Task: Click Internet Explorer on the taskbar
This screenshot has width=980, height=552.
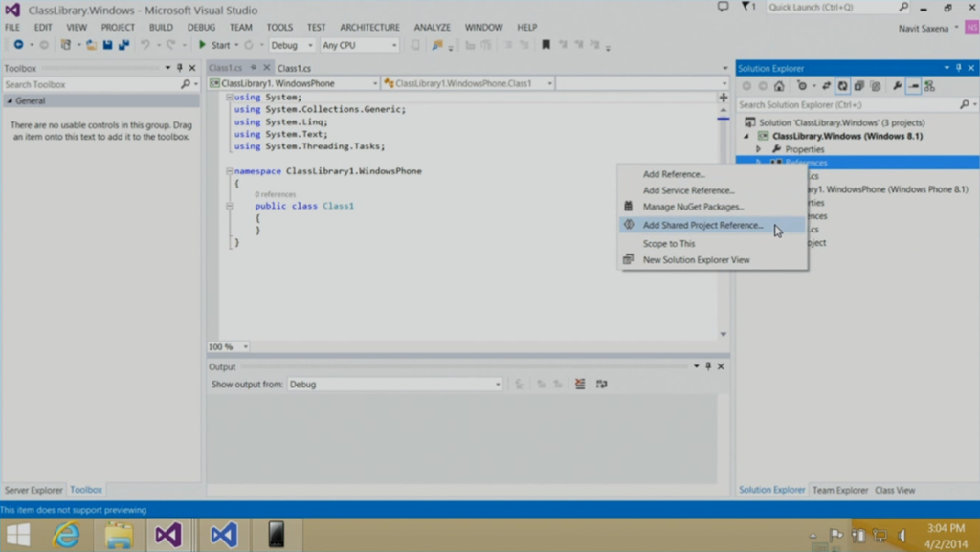Action: point(66,535)
